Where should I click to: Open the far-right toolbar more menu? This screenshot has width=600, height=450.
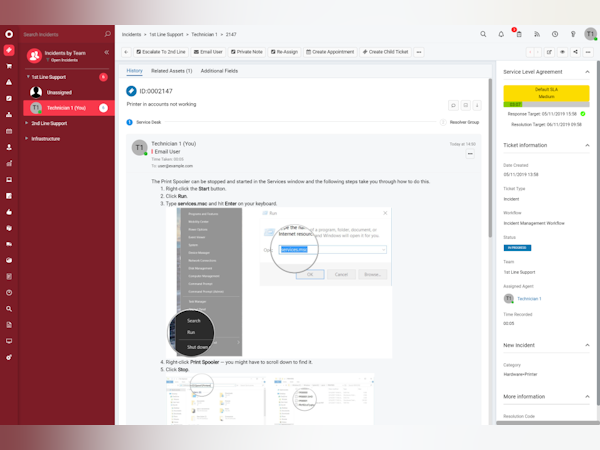pos(588,52)
